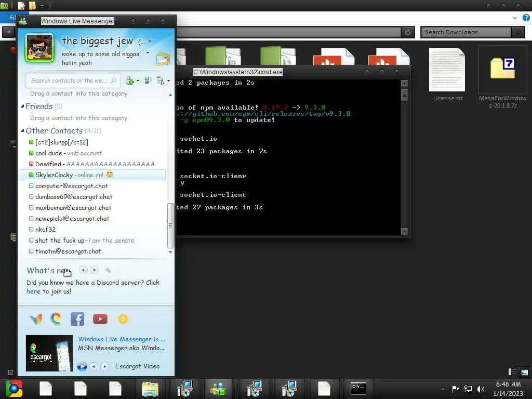Open the Action Center flag icon
Screen dimensions: 532x399
455,389
